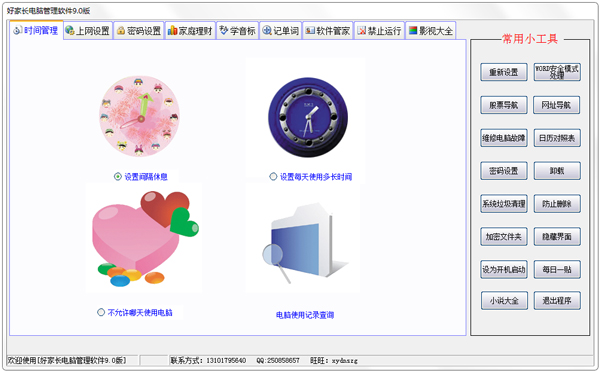Screen dimensions: 600x372
Task: Click 密码设置 button in tools panel
Action: (504, 171)
